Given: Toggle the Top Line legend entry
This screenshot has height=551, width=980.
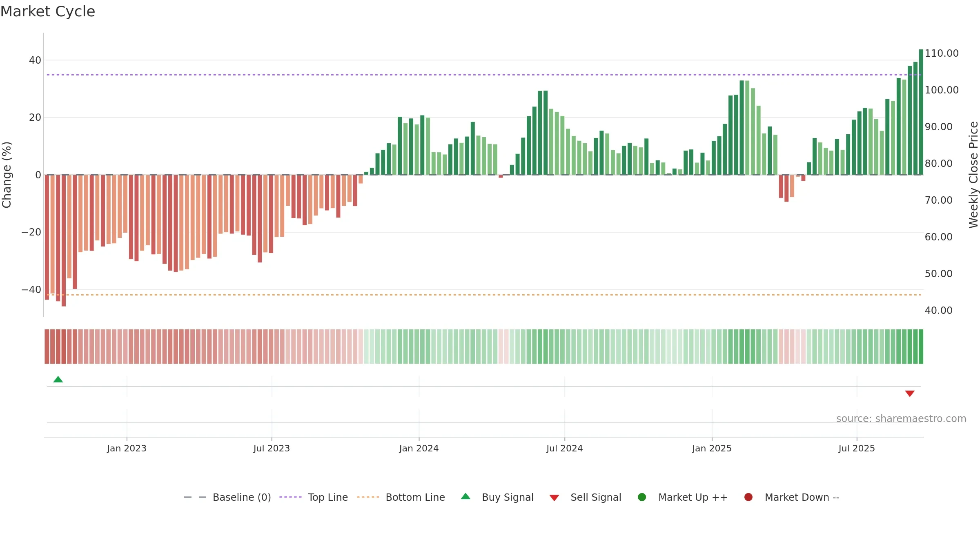Looking at the screenshot, I should click(314, 497).
